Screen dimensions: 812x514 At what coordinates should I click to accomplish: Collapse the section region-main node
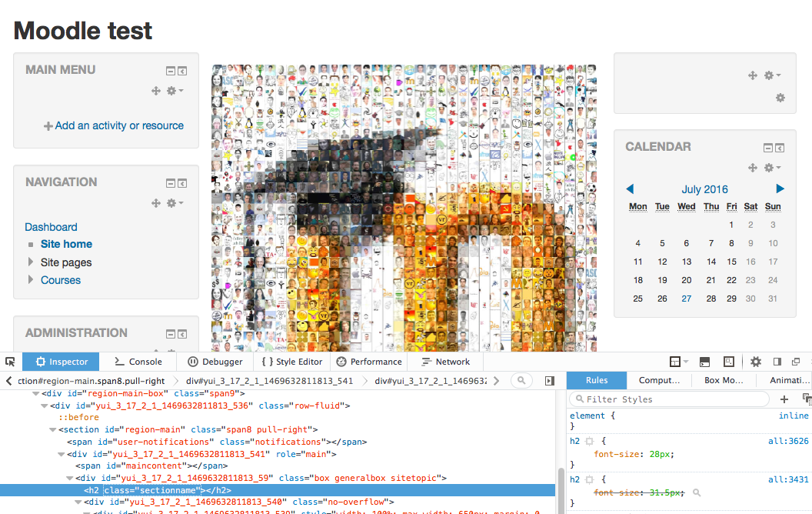click(x=52, y=429)
